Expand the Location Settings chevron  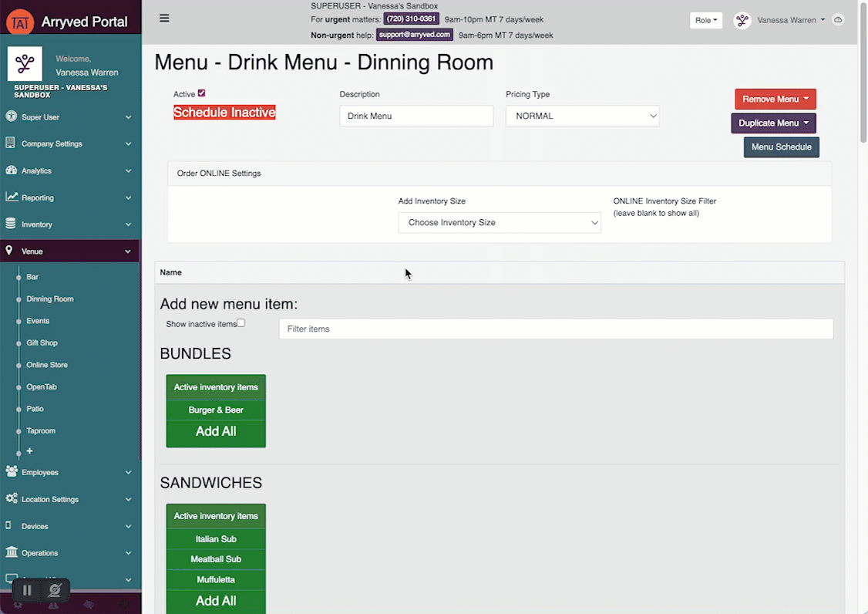[129, 499]
